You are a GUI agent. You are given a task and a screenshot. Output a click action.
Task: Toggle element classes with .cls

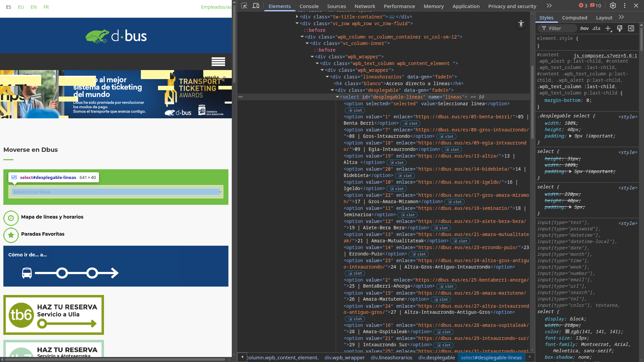[596, 28]
